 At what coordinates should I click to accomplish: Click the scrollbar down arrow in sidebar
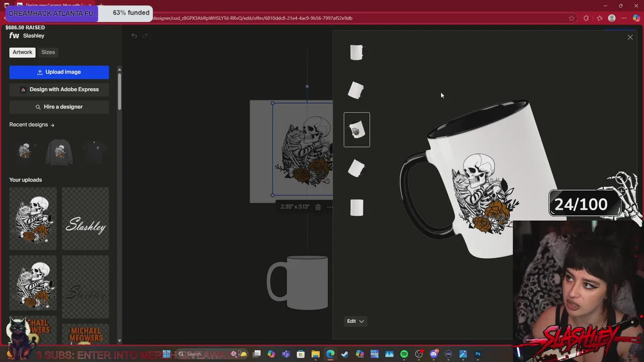[x=119, y=341]
